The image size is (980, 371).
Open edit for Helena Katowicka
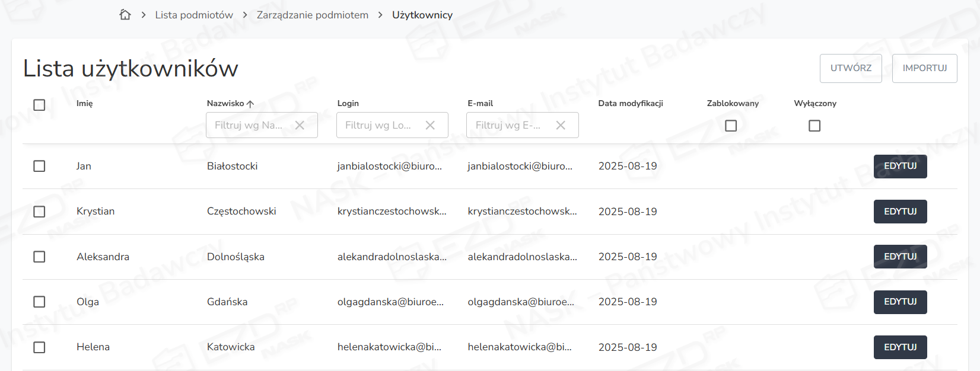pyautogui.click(x=900, y=347)
